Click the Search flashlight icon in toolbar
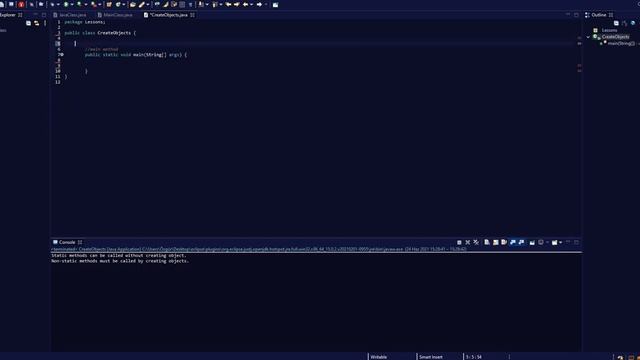The image size is (640, 360). (142, 4)
